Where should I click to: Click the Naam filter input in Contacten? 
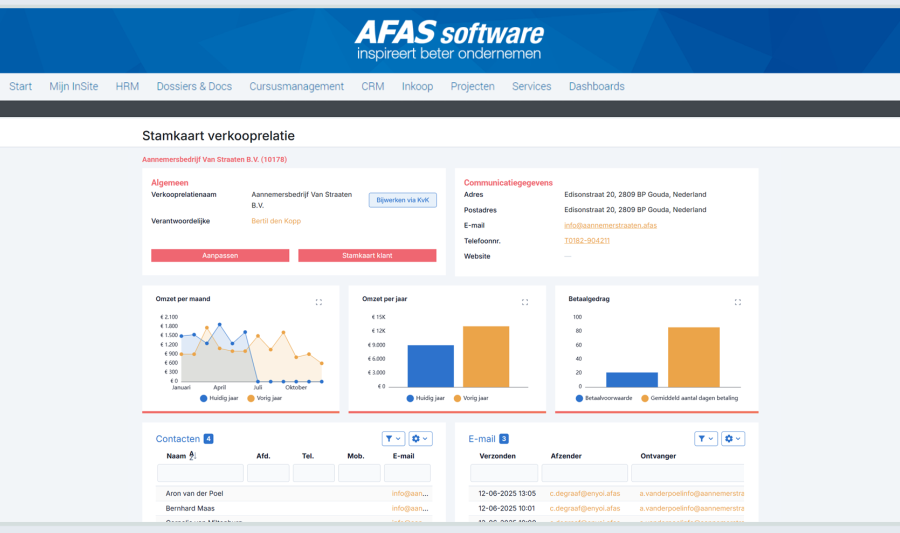pos(200,473)
